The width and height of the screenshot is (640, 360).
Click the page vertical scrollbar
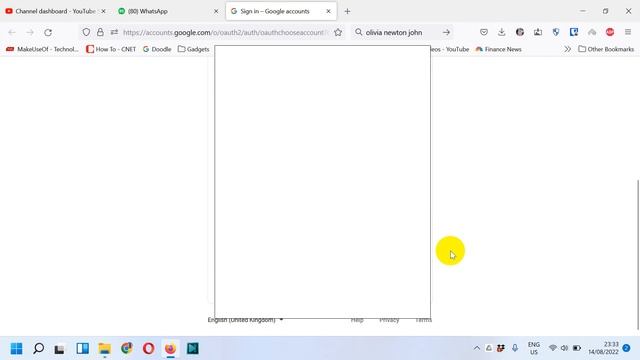pos(638,254)
